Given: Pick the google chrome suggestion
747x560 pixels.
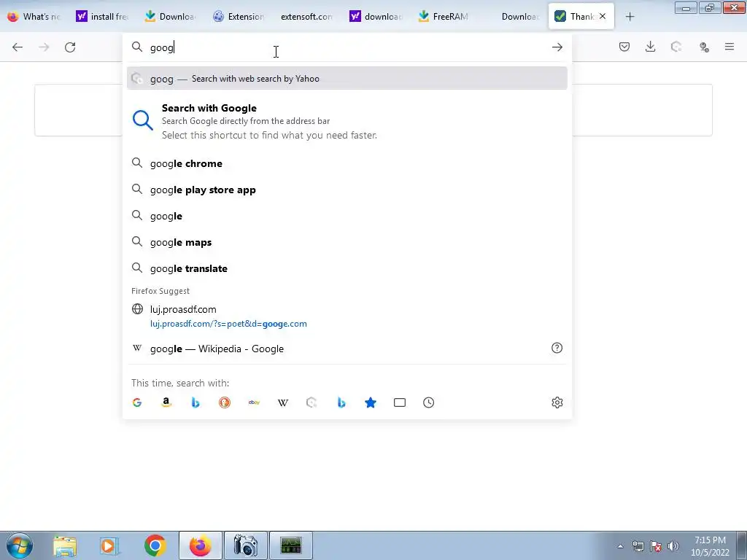Looking at the screenshot, I should 347,163.
